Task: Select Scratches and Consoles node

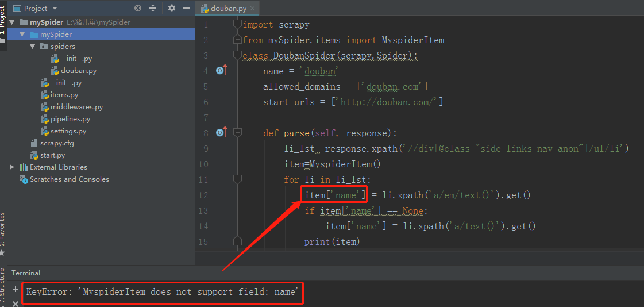Action: point(70,179)
